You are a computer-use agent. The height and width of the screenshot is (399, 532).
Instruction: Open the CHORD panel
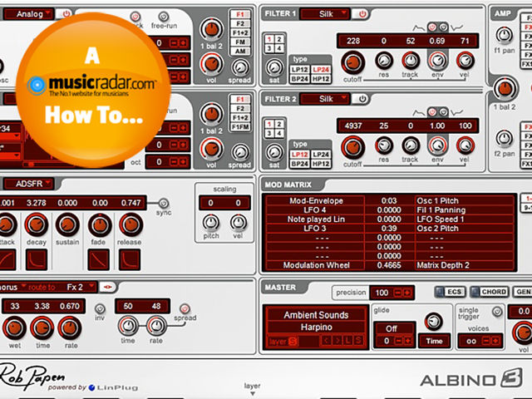pyautogui.click(x=490, y=292)
